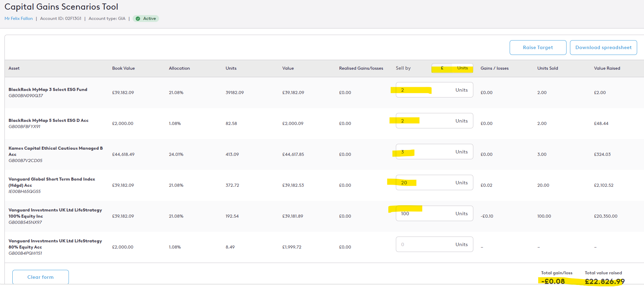Edit sell units for Kames Capital Ethical

tap(434, 152)
